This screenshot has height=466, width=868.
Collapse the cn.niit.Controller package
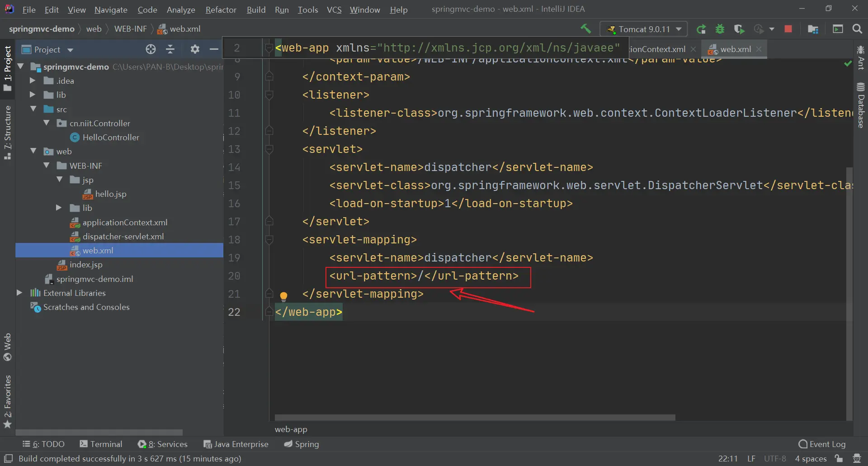pos(47,123)
